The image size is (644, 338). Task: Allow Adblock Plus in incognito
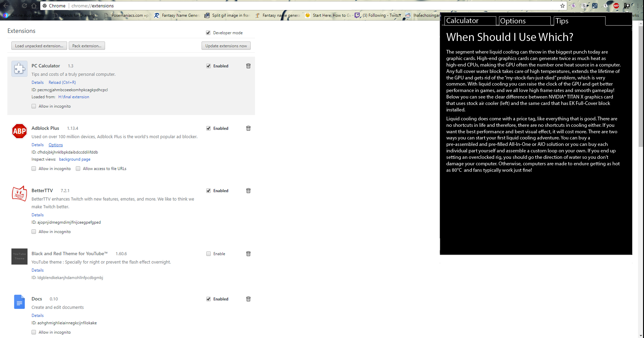34,169
